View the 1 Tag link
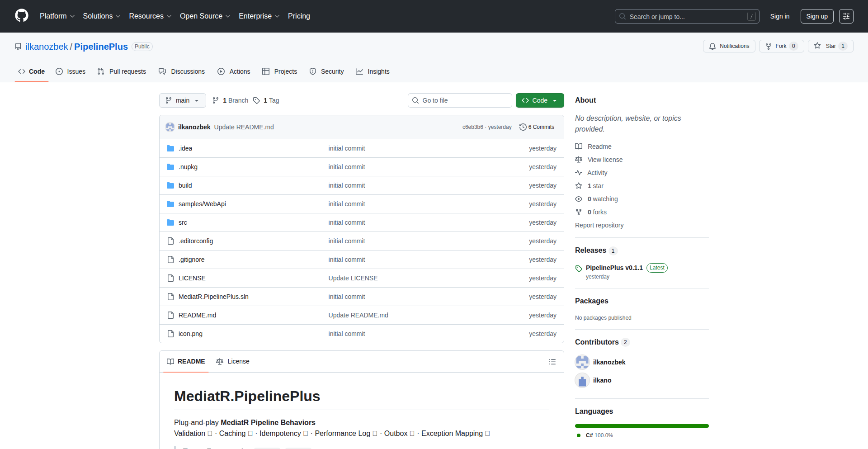Screen dimensions: 868x449 click(266, 100)
